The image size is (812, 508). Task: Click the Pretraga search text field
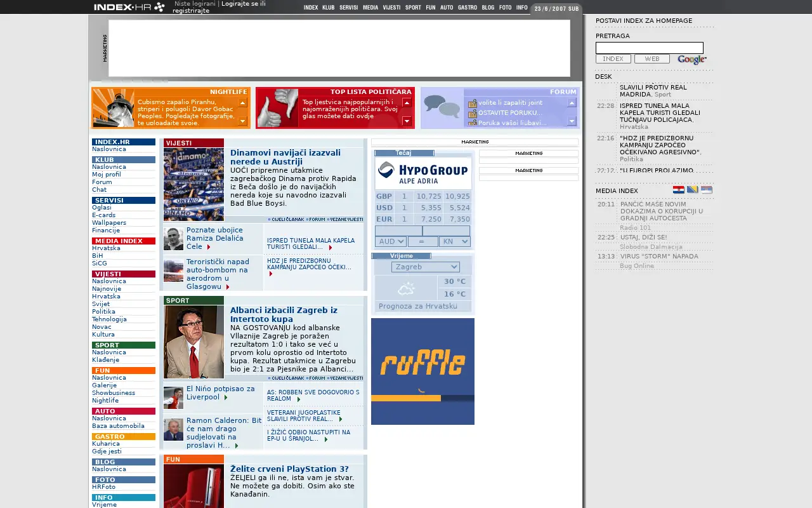[x=650, y=48]
